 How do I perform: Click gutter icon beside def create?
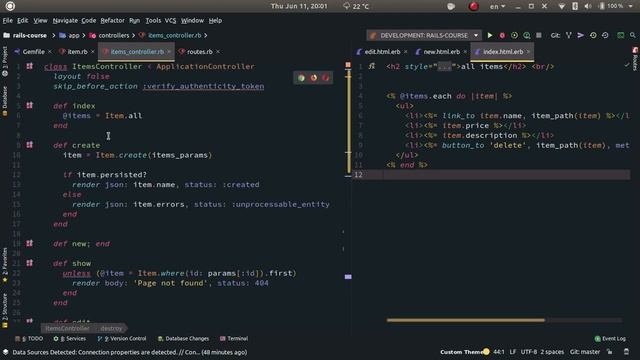click(x=30, y=145)
